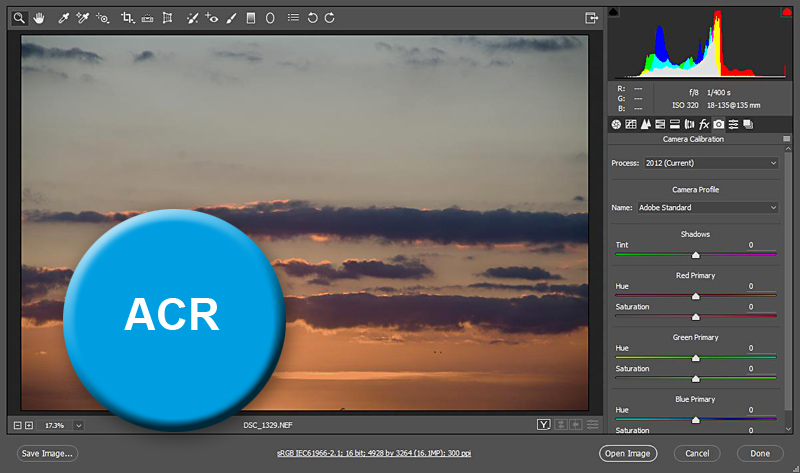
Task: Toggle highlight clipping warning on histogram
Action: coord(786,12)
